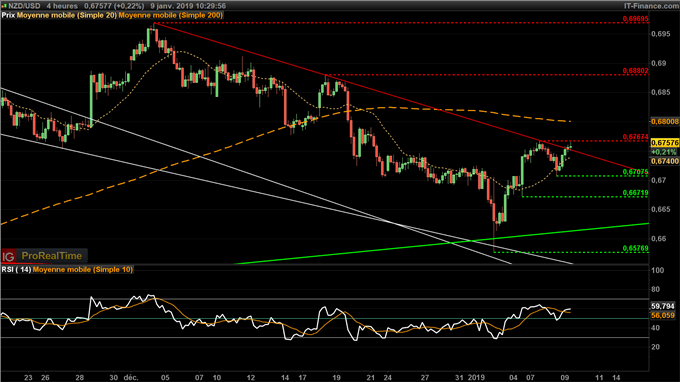Click the NZD/USD symbol label
This screenshot has width=680, height=382.
(24, 6)
